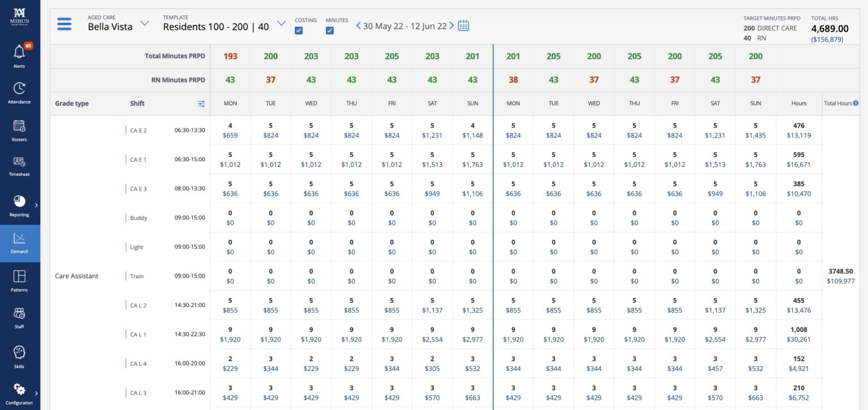Click the Total Hours info icon
Viewport: 868px width, 410px height.
pos(856,103)
